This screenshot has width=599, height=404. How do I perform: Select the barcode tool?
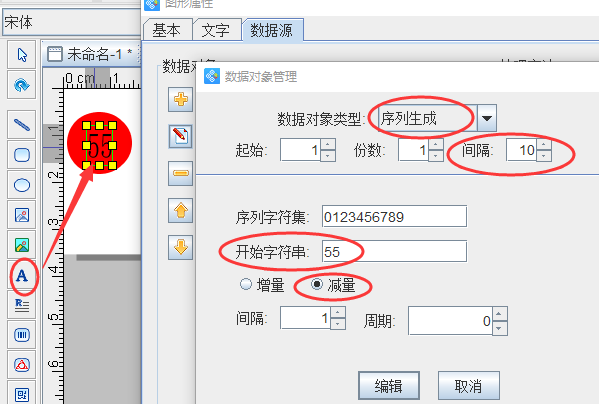coord(22,335)
